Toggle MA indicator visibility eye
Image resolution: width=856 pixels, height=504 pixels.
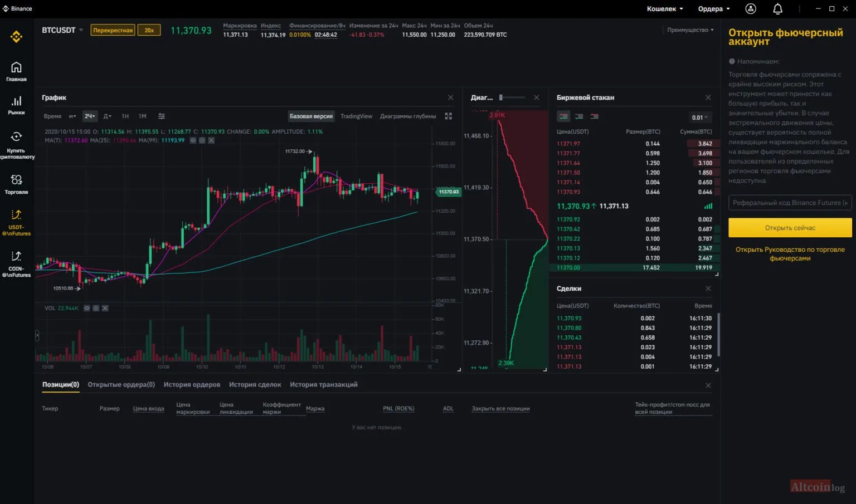[x=193, y=140]
